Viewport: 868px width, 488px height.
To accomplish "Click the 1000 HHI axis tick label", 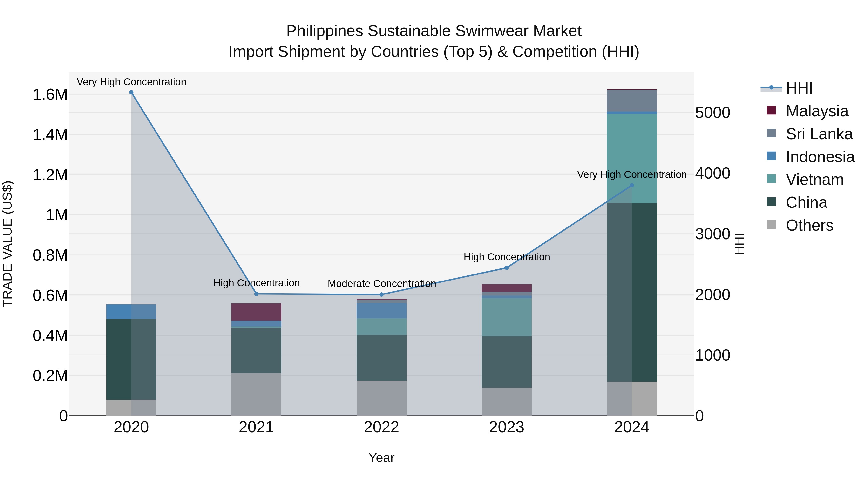I will coord(713,355).
